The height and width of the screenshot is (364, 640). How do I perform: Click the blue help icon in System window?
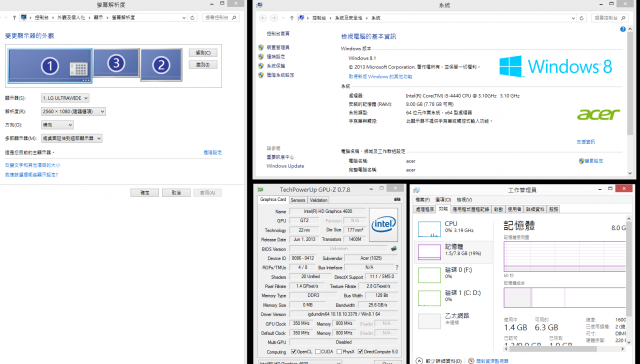[x=623, y=29]
